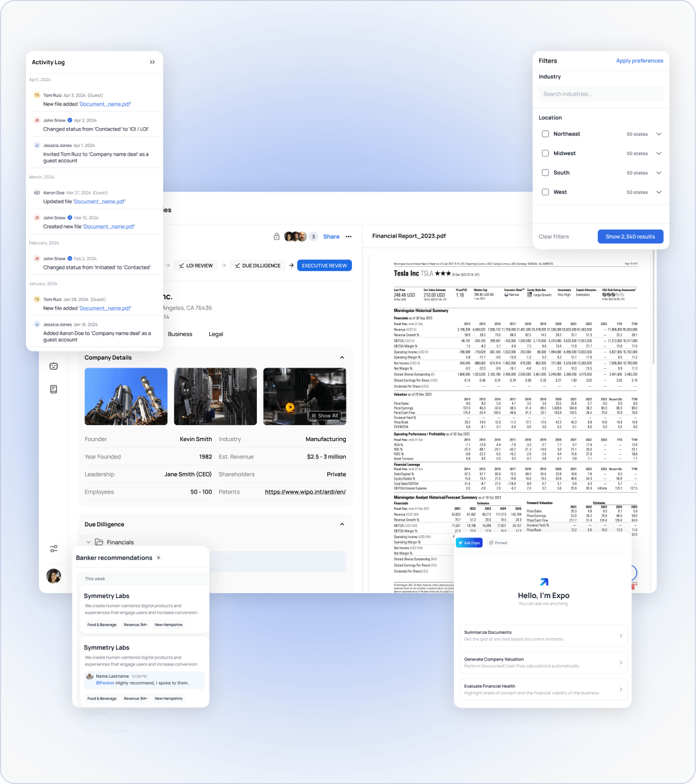Check the Northeast location checkbox
Image resolution: width=696 pixels, height=784 pixels.
pyautogui.click(x=545, y=133)
